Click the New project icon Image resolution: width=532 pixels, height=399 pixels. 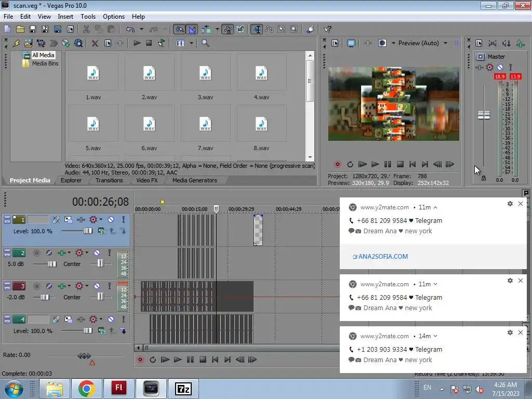click(x=7, y=29)
